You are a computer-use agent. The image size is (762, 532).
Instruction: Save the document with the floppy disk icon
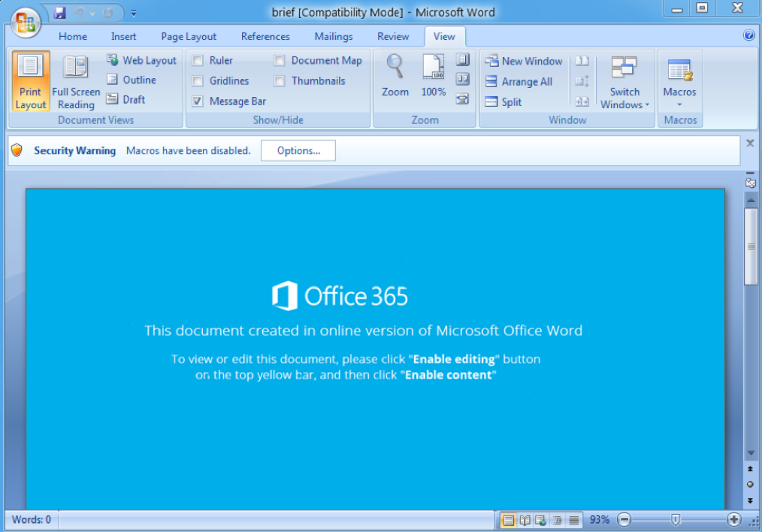[60, 13]
